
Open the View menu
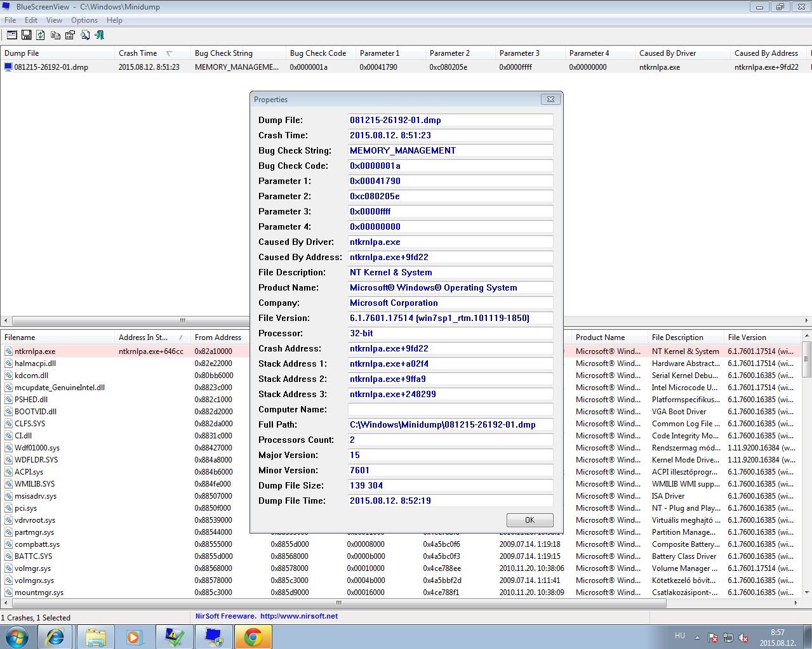pyautogui.click(x=54, y=20)
